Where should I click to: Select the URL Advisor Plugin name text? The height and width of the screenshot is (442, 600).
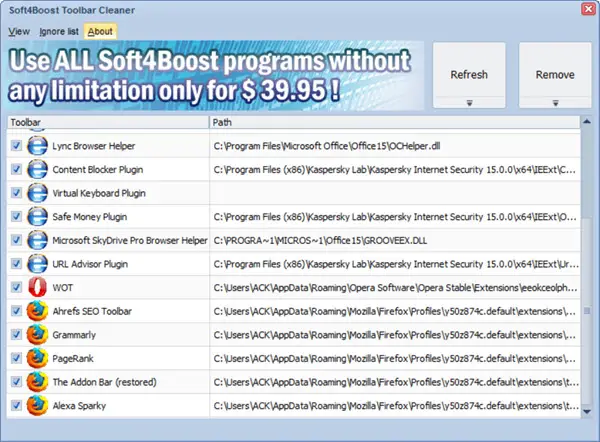[x=90, y=264]
